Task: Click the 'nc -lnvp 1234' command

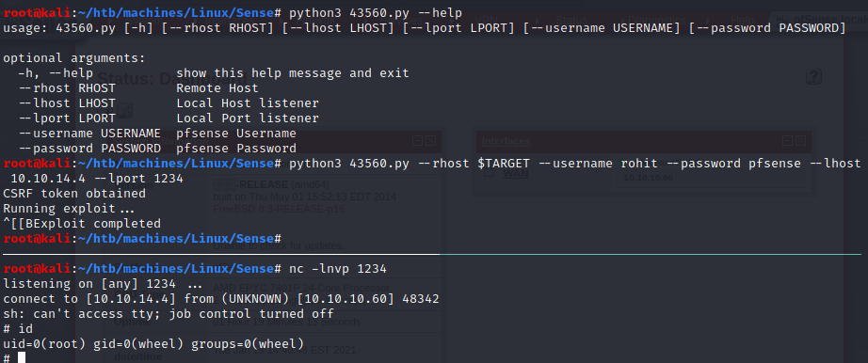Action: (338, 269)
